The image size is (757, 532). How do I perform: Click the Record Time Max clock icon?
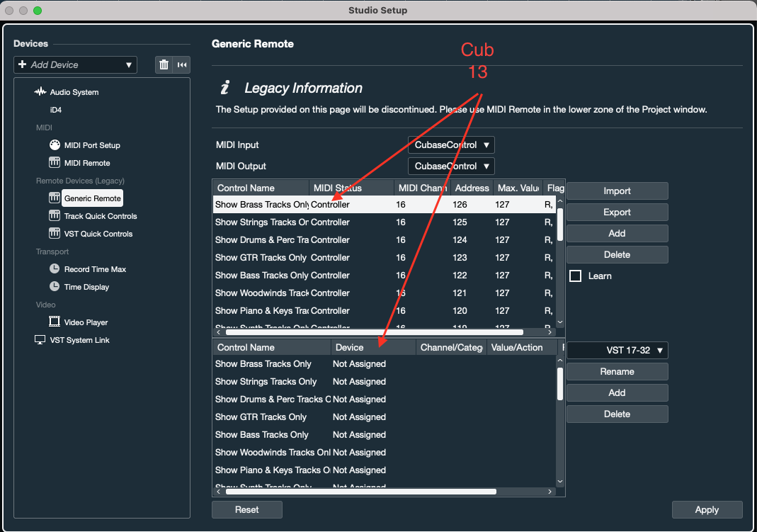tap(55, 269)
